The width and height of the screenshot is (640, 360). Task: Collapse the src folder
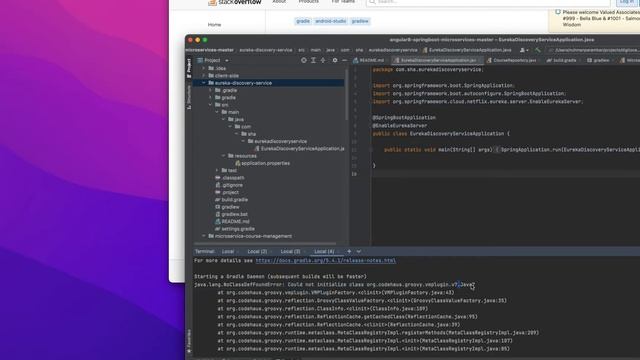pos(211,105)
